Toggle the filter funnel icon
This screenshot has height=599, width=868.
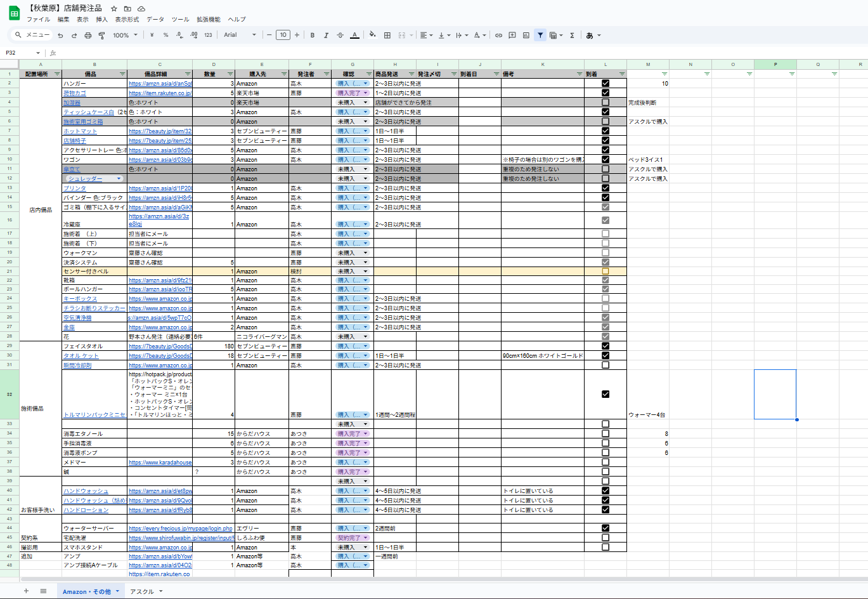click(x=540, y=36)
